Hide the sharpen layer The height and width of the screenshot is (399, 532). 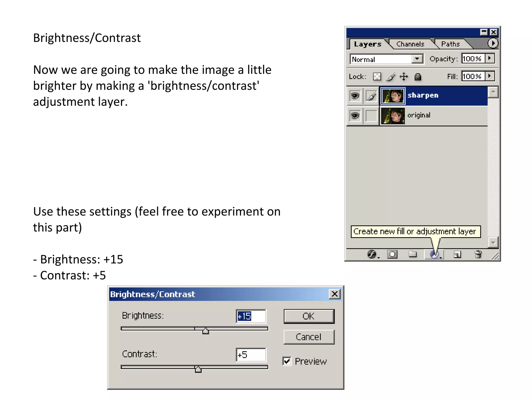pos(355,96)
